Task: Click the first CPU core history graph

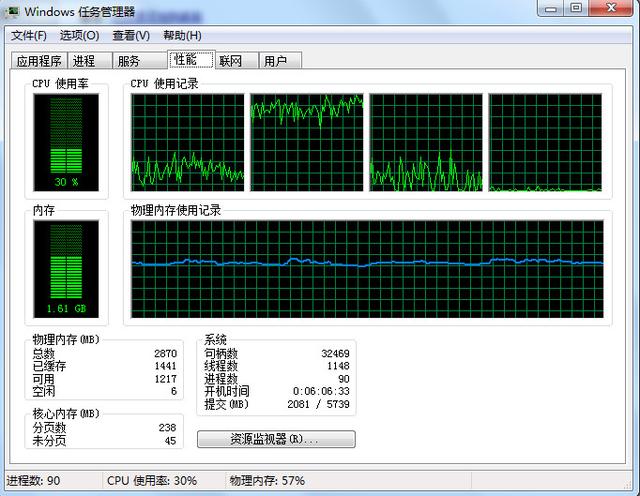Action: coord(188,142)
